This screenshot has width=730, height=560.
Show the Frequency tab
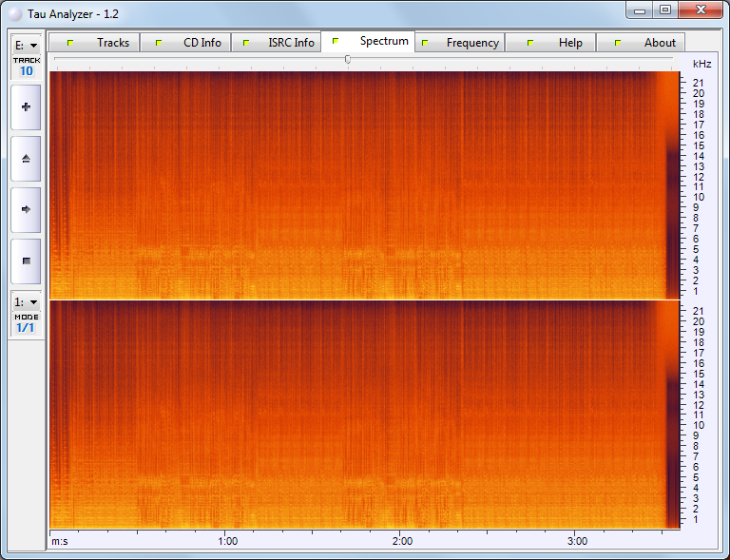click(x=472, y=43)
